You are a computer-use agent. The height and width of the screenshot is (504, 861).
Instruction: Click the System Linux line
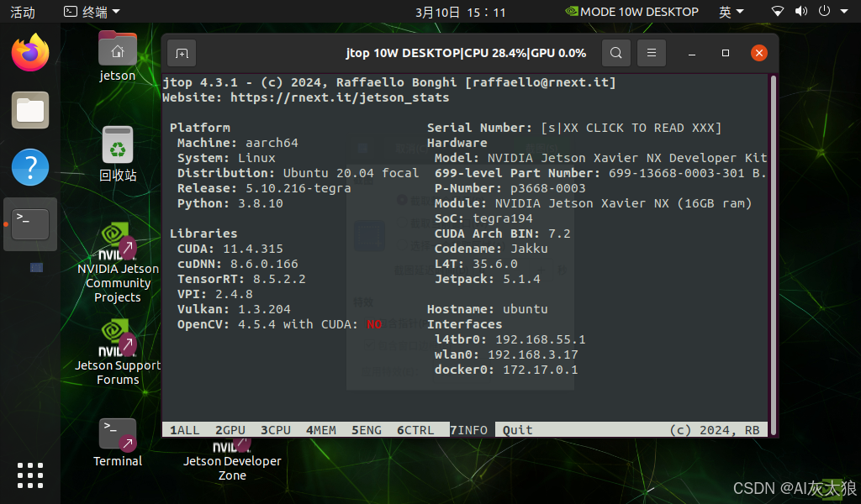(x=226, y=159)
